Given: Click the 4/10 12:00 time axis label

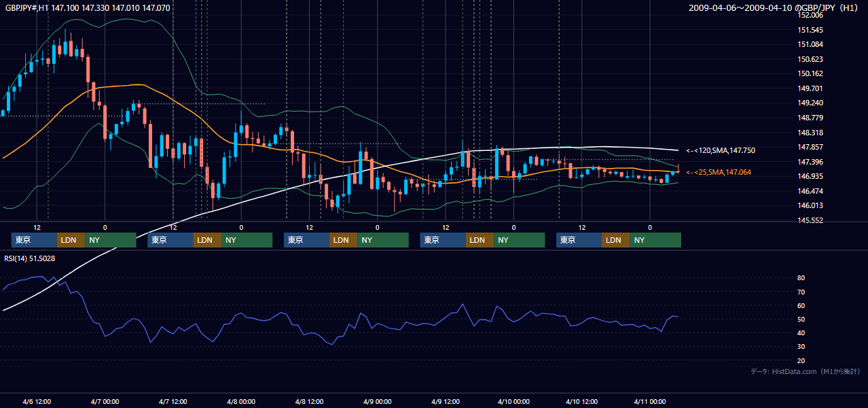Looking at the screenshot, I should click(581, 401).
